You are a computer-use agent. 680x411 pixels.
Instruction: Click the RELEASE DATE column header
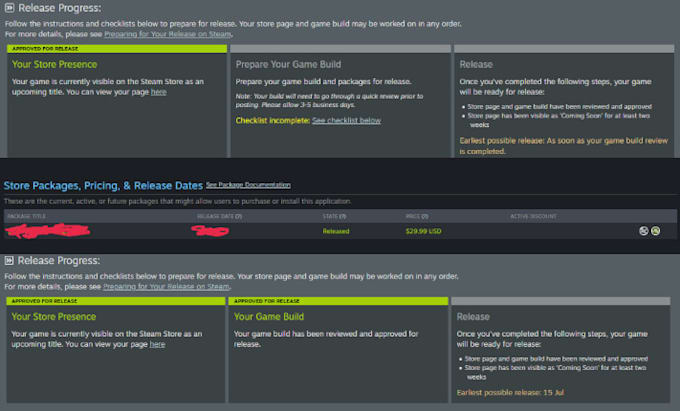tap(219, 216)
